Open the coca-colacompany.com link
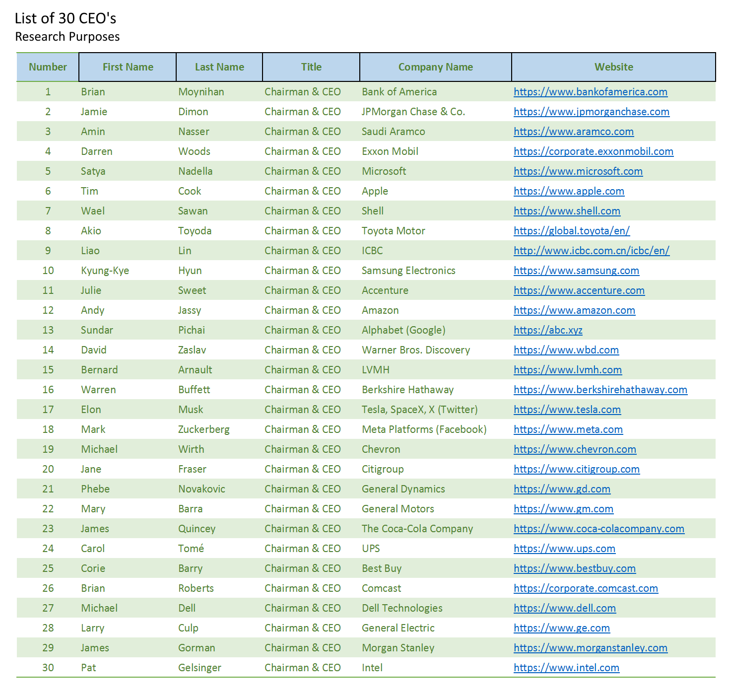730x700 pixels. pos(599,529)
